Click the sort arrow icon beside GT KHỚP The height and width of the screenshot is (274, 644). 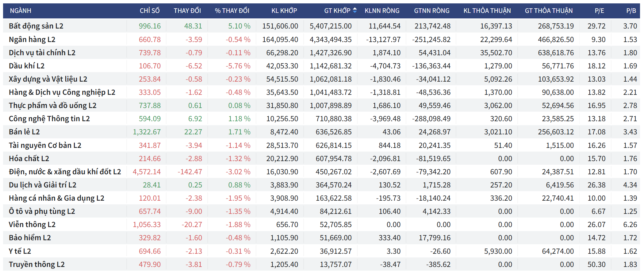(x=355, y=10)
